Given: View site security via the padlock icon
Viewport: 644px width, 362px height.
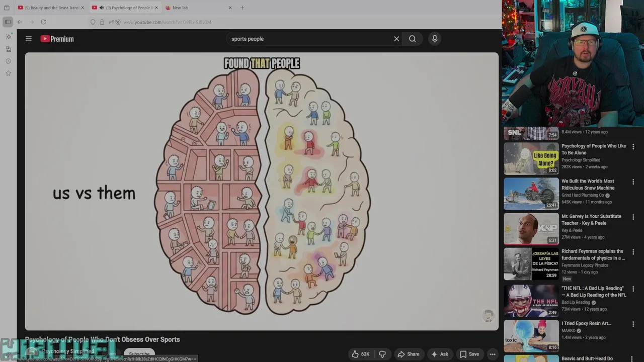Looking at the screenshot, I should (102, 22).
